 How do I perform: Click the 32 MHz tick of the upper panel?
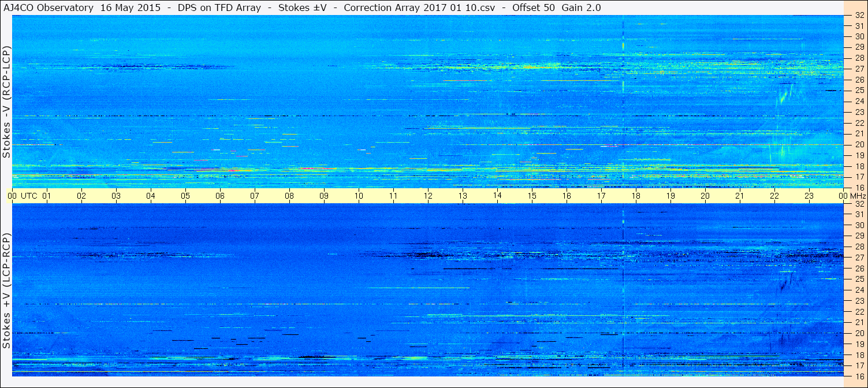click(859, 16)
